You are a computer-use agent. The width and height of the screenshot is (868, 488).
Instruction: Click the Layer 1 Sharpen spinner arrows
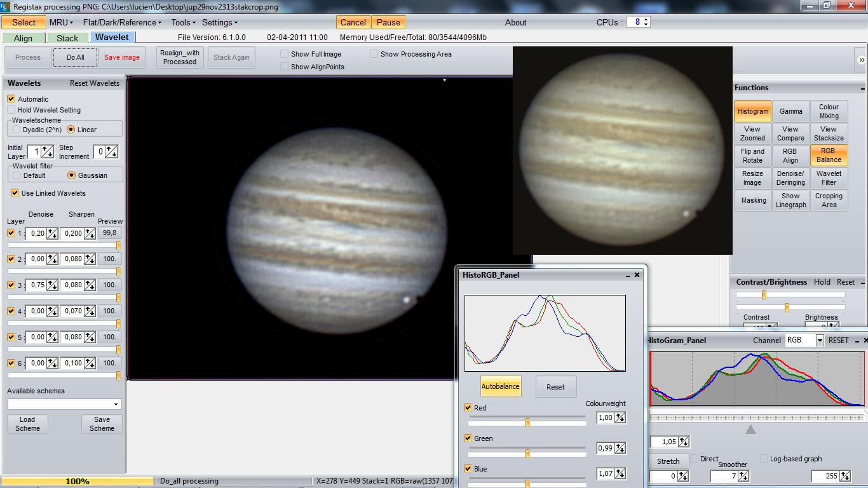point(90,234)
